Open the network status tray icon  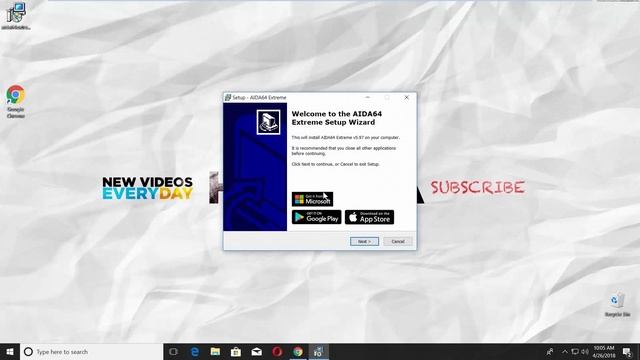[575, 351]
